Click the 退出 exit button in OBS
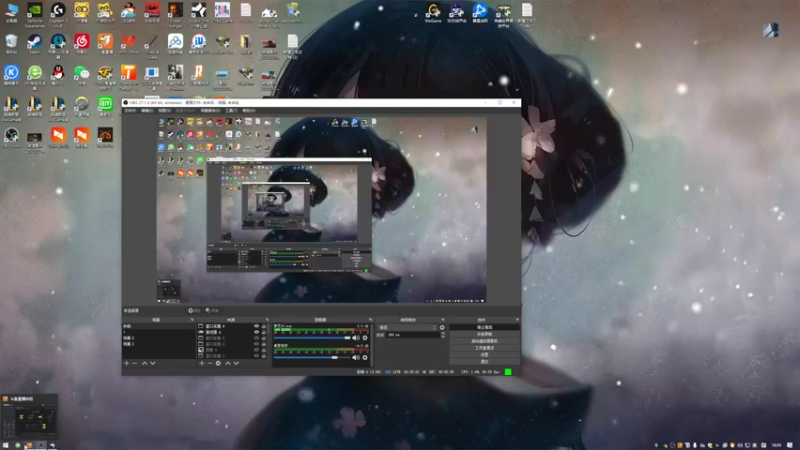 (x=484, y=362)
